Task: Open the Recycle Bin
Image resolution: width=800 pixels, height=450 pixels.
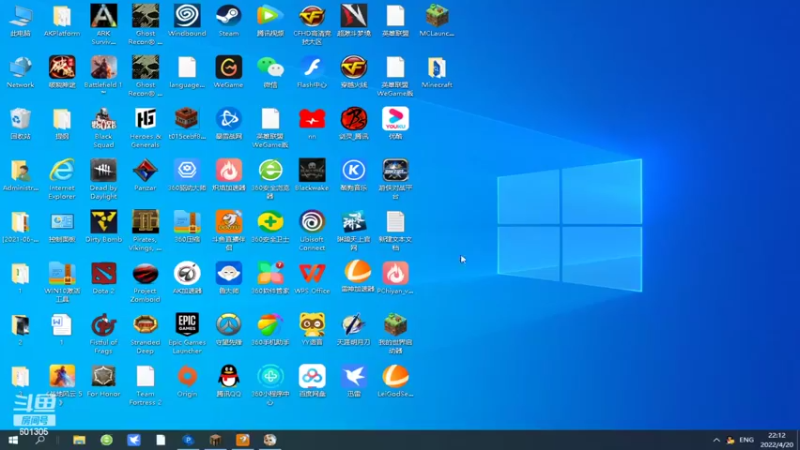Action: pos(20,123)
